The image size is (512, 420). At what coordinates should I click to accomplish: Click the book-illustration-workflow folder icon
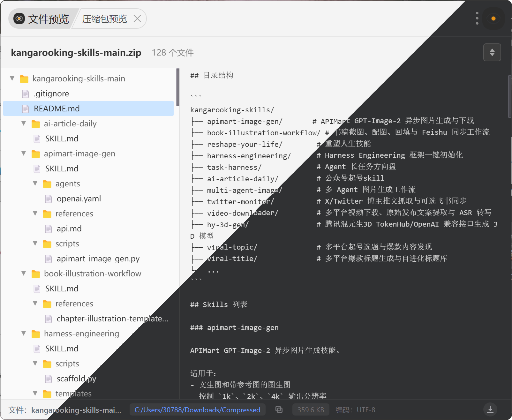[x=36, y=274]
